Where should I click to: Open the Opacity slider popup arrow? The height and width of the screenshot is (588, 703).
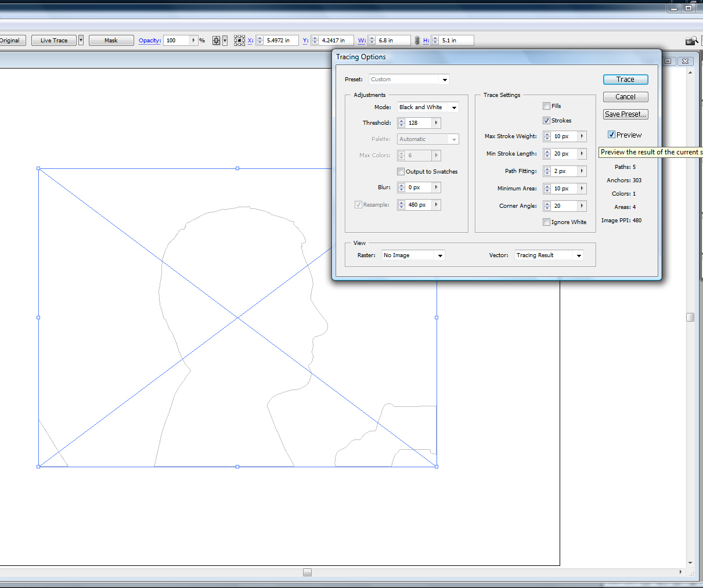click(x=194, y=41)
